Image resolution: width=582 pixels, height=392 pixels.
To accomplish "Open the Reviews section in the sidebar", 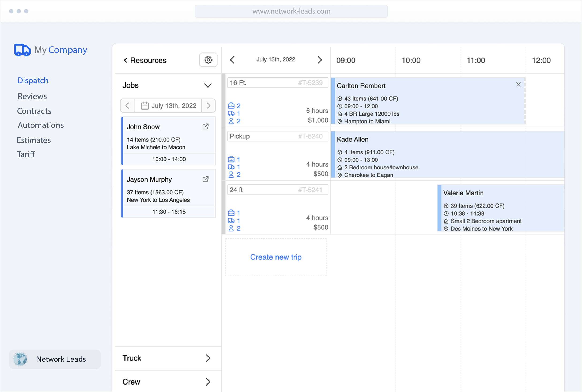I will [32, 96].
